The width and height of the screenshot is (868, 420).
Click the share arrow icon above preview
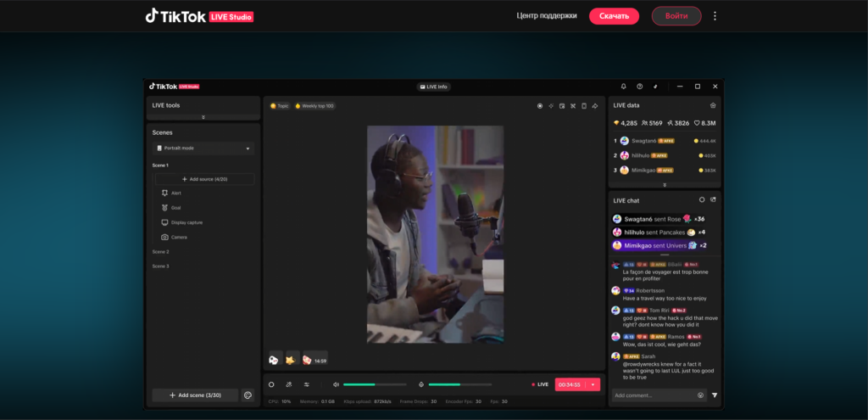click(595, 106)
